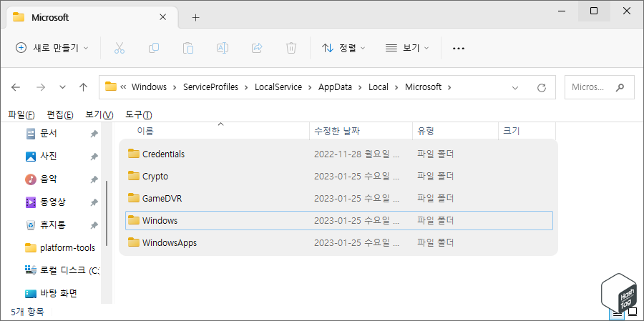Click the folder icon in address bar

pyautogui.click(x=110, y=87)
